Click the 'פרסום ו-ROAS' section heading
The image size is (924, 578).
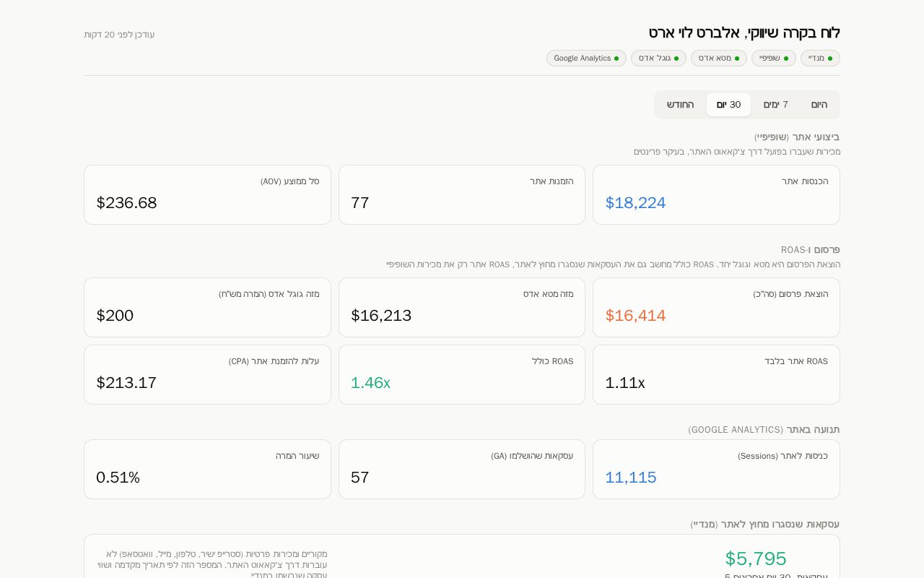[810, 250]
